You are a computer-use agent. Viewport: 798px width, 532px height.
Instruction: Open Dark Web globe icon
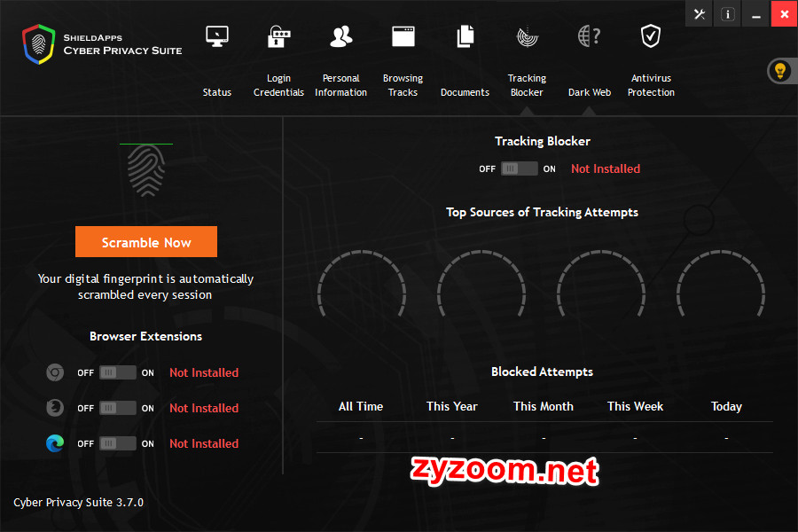point(590,36)
